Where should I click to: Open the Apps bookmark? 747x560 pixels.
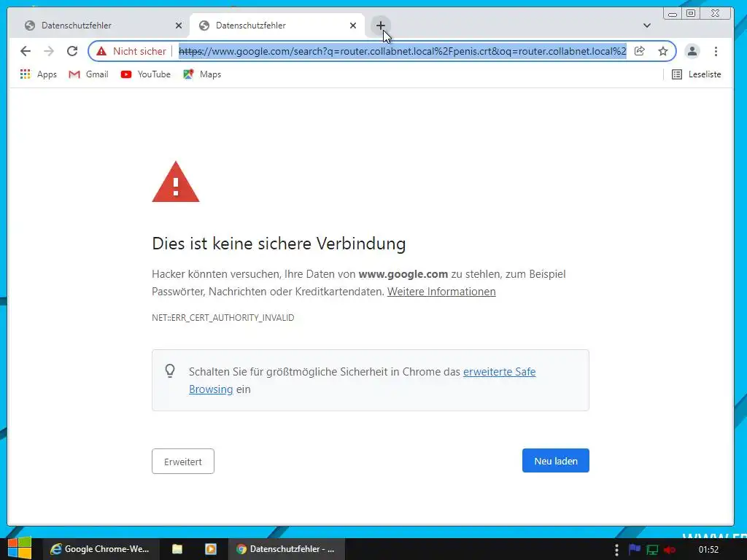(x=39, y=74)
